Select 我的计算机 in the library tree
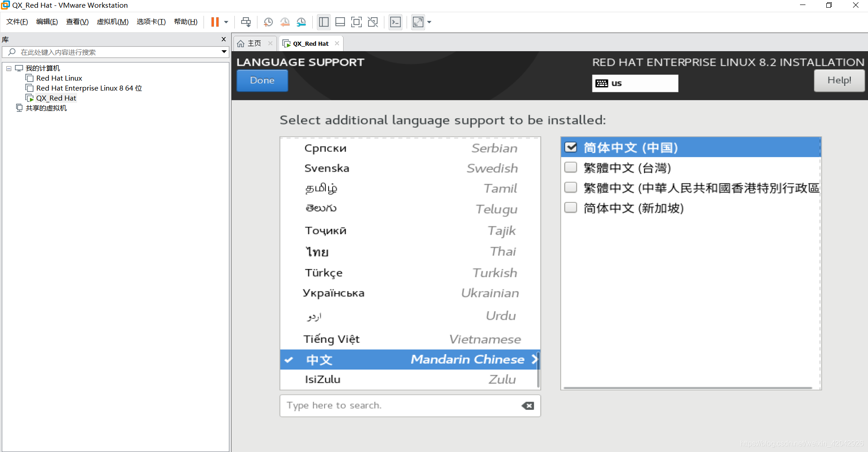The height and width of the screenshot is (452, 868). pos(43,68)
